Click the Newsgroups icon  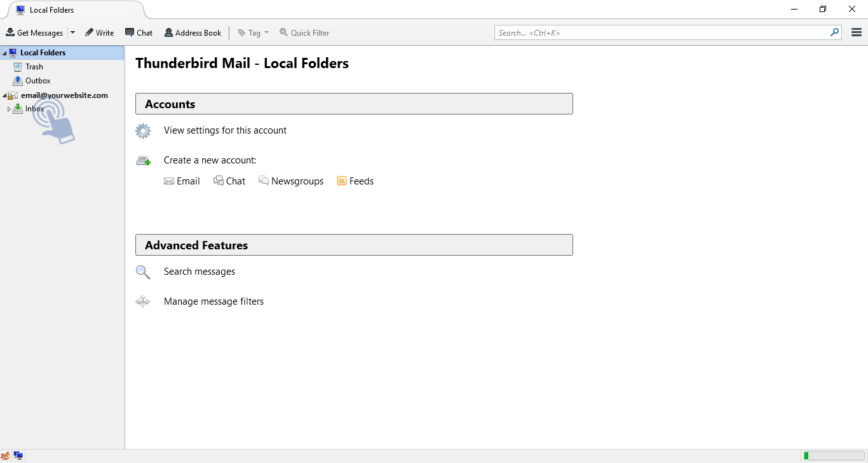pos(264,181)
